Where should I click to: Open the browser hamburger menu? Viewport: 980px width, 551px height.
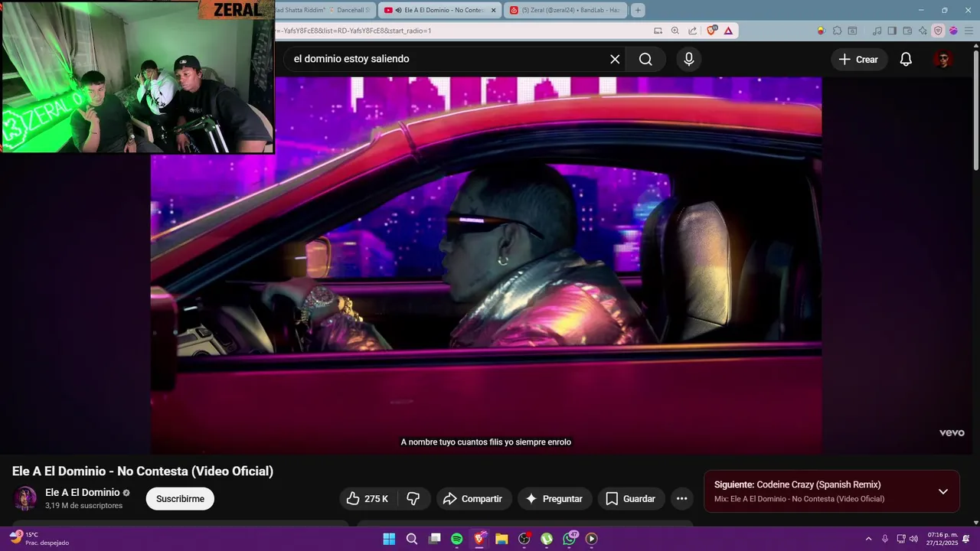[968, 31]
